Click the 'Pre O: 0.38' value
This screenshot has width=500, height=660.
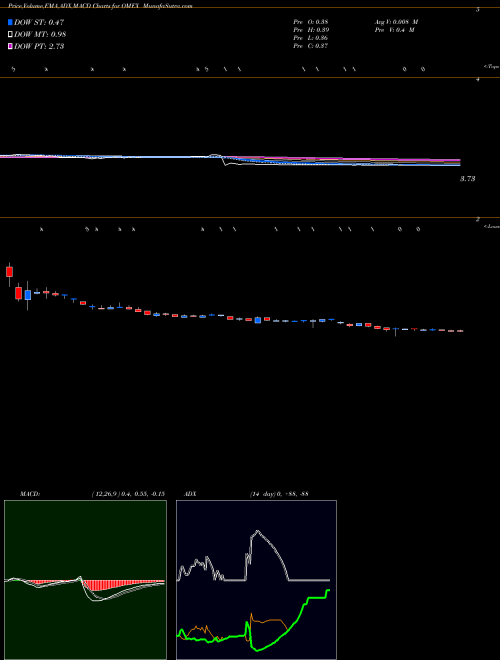[311, 22]
